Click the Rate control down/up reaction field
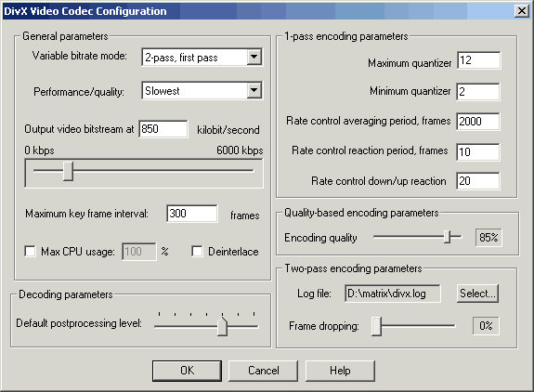This screenshot has height=392, width=534. tap(478, 181)
